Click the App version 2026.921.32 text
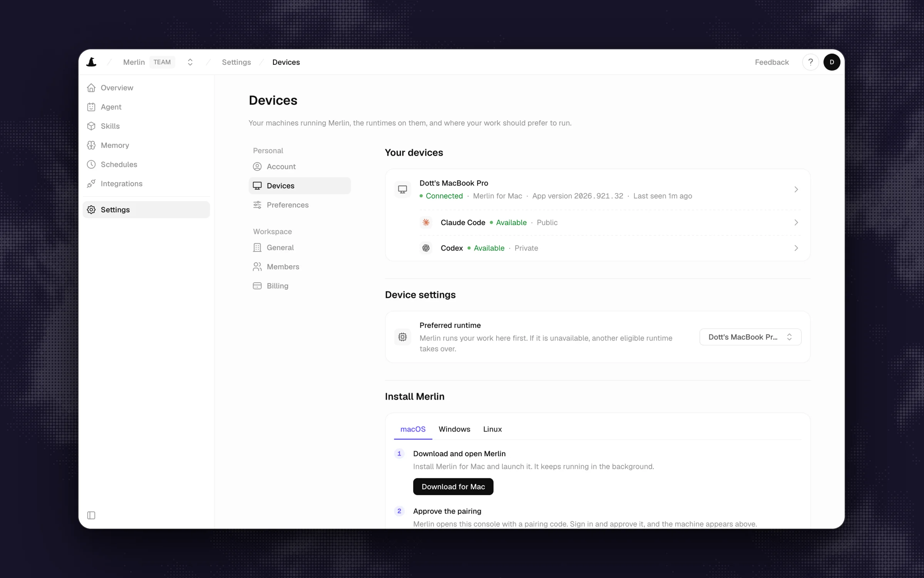924x578 pixels. point(577,196)
